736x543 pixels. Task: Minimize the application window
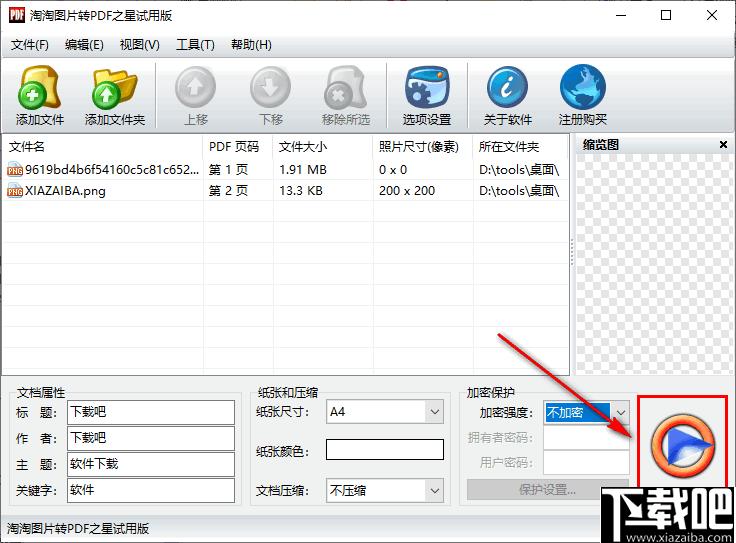point(621,15)
